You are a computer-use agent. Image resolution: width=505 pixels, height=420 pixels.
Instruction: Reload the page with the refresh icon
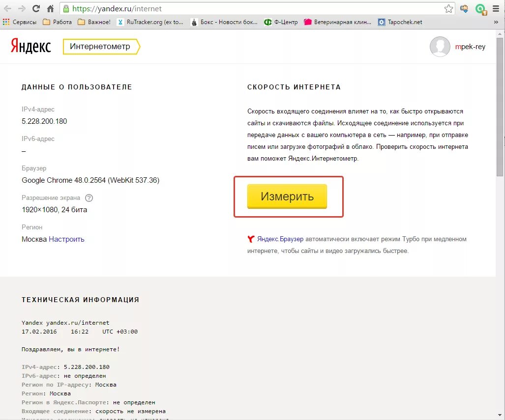point(36,9)
